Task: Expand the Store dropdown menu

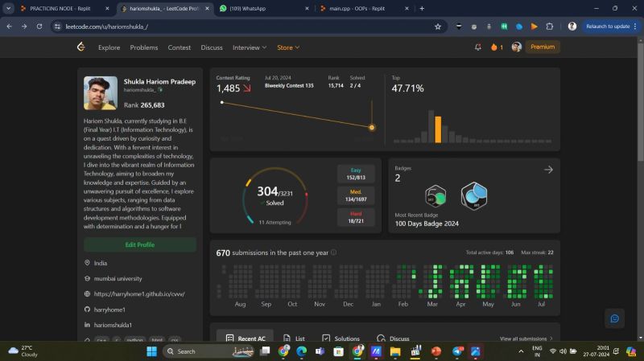Action: (x=288, y=47)
